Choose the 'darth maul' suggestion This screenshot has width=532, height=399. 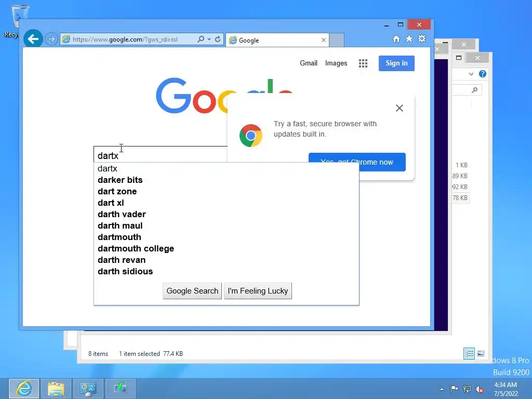click(x=227, y=225)
